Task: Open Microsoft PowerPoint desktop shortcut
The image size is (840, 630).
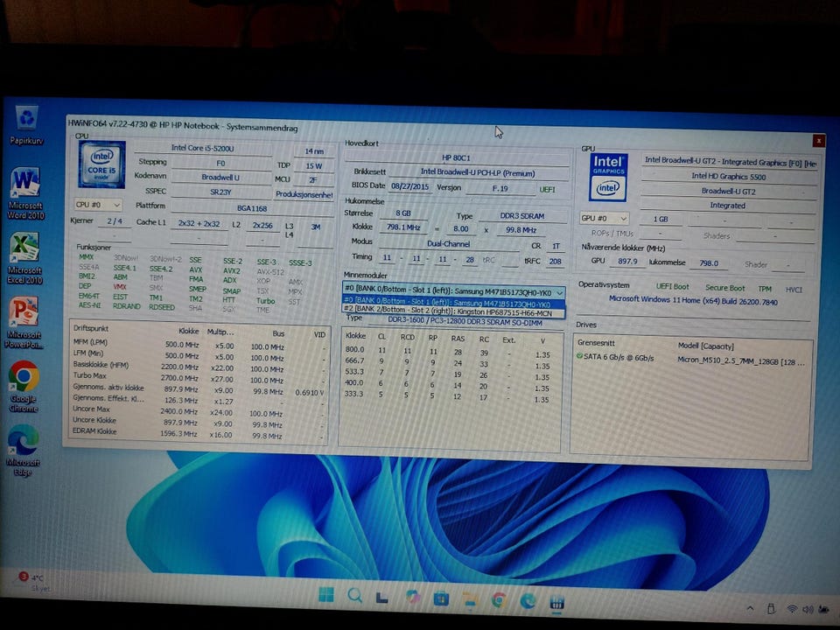Action: [x=24, y=322]
